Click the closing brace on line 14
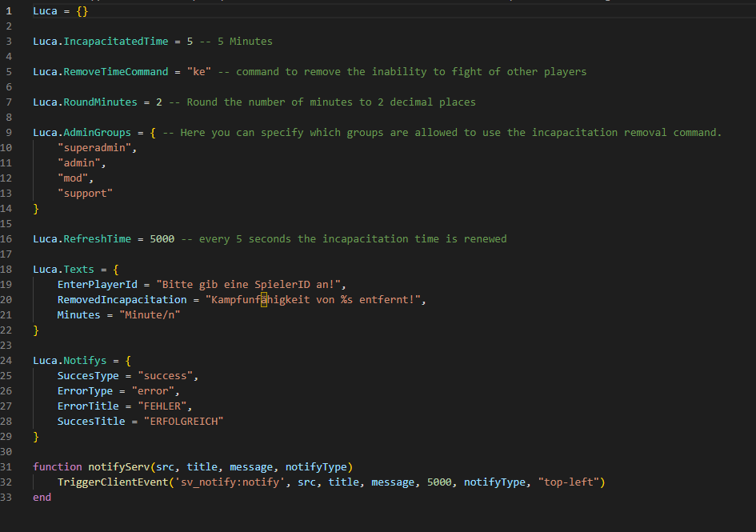The height and width of the screenshot is (532, 756). point(35,208)
